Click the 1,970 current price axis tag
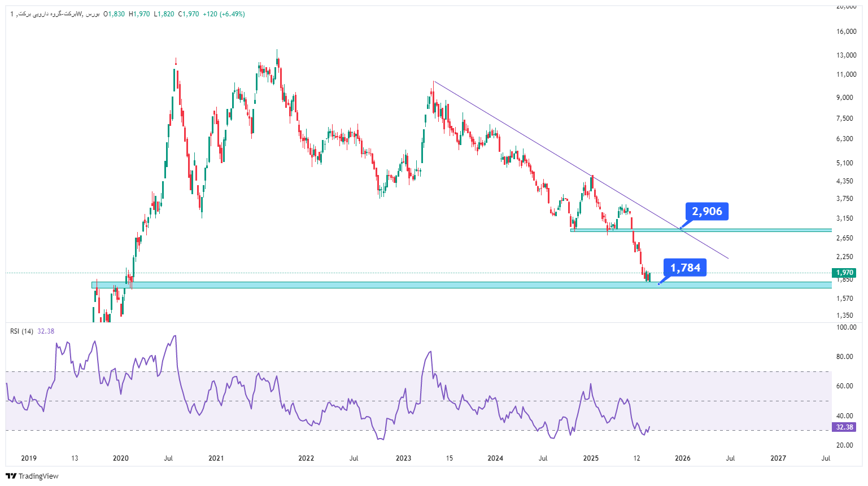 (844, 273)
